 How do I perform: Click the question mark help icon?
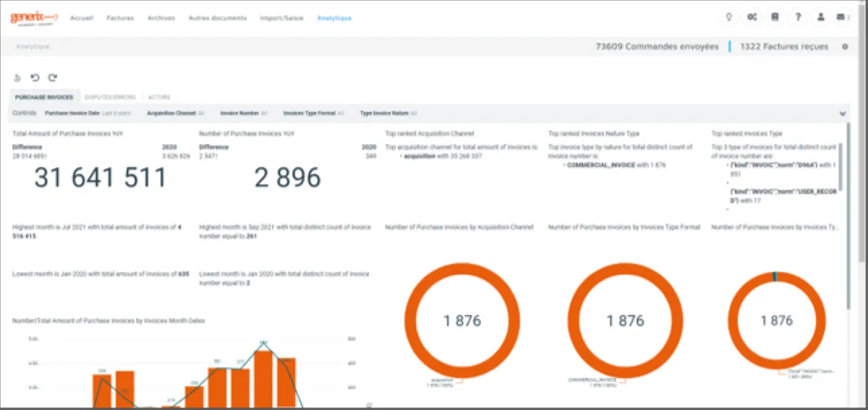797,17
